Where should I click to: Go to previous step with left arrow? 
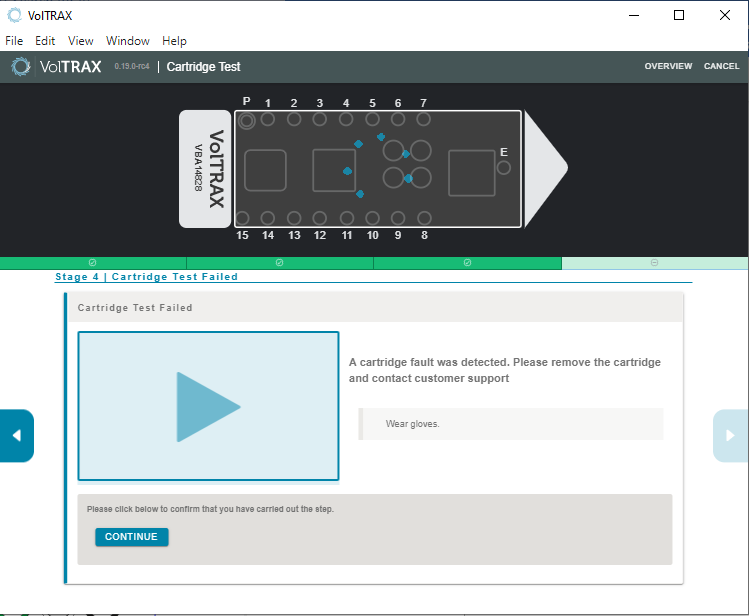pyautogui.click(x=16, y=435)
